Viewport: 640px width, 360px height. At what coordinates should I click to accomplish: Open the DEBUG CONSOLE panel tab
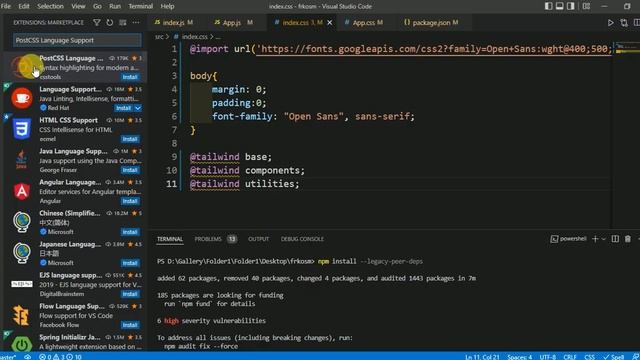tap(302, 239)
